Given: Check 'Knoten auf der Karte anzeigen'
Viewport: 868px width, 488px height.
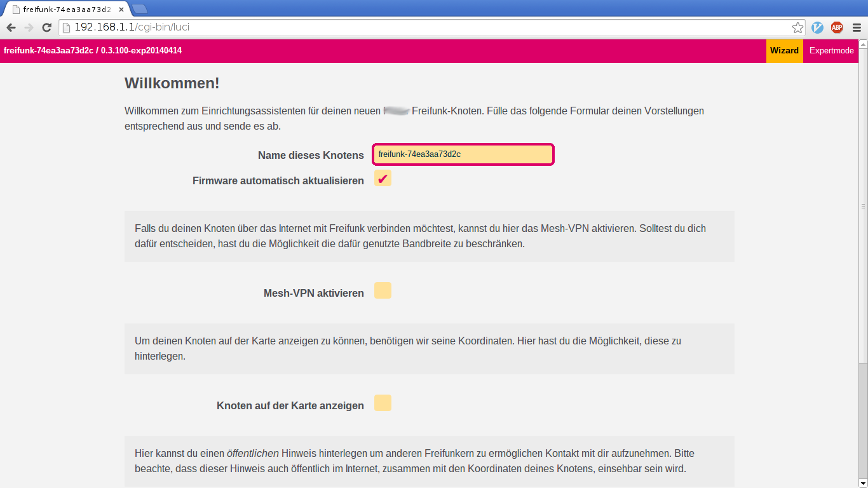Looking at the screenshot, I should click(x=383, y=403).
